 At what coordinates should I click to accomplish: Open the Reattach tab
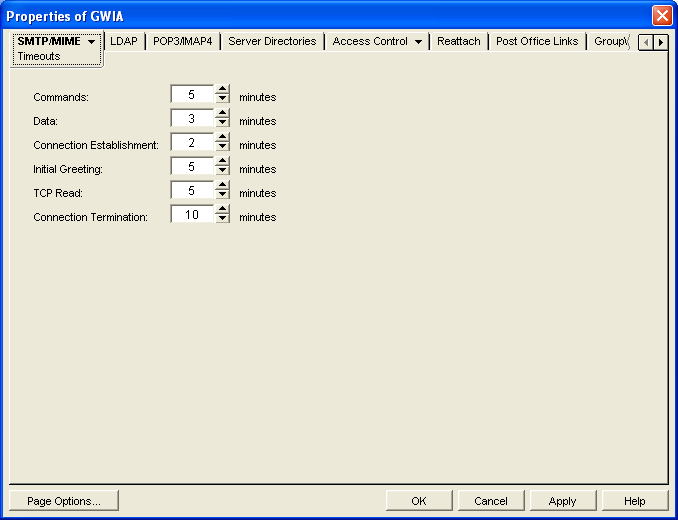[x=458, y=41]
